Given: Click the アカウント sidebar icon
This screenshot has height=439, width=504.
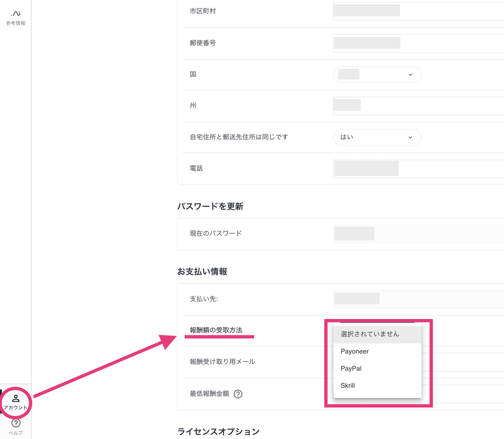Looking at the screenshot, I should [16, 402].
